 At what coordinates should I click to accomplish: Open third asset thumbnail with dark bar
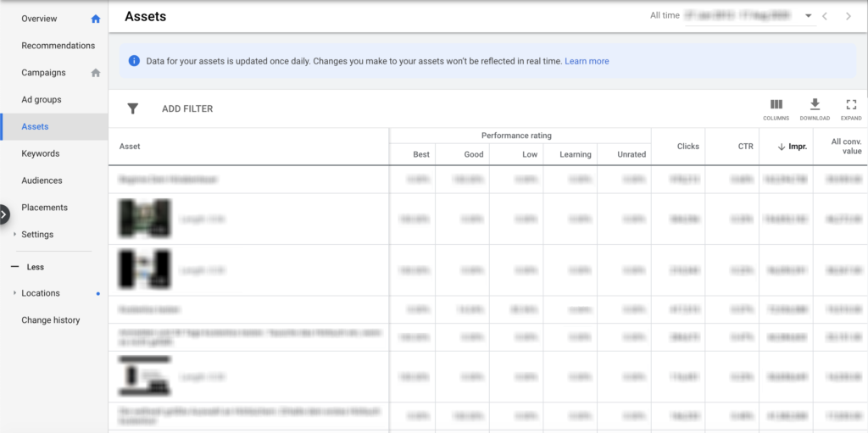(145, 376)
